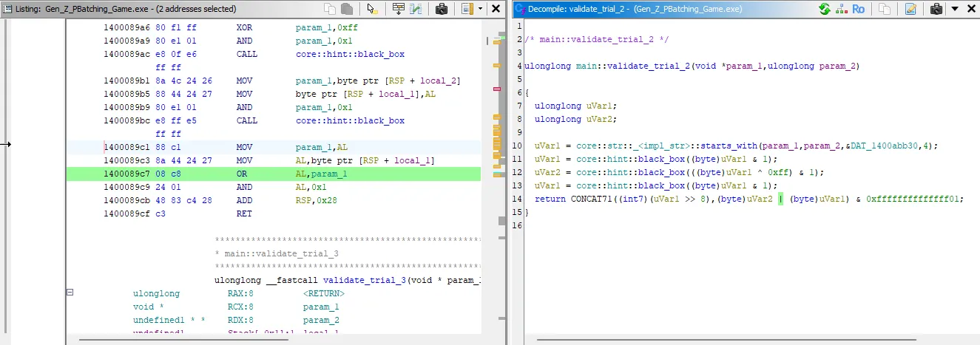
Task: Click the Decompiler copy icon
Action: tap(884, 9)
